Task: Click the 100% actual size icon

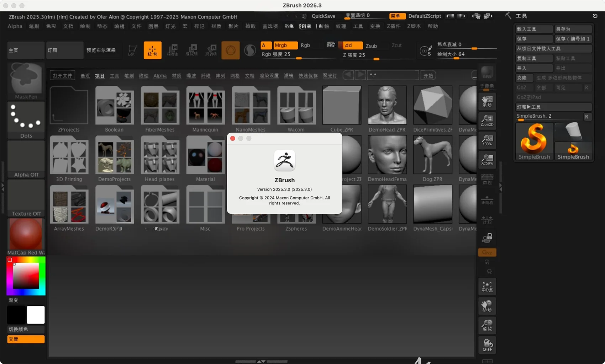Action: tap(487, 140)
